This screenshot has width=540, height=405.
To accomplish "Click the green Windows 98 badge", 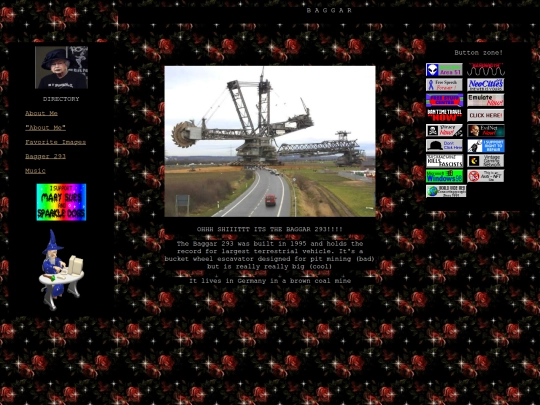I will (444, 176).
